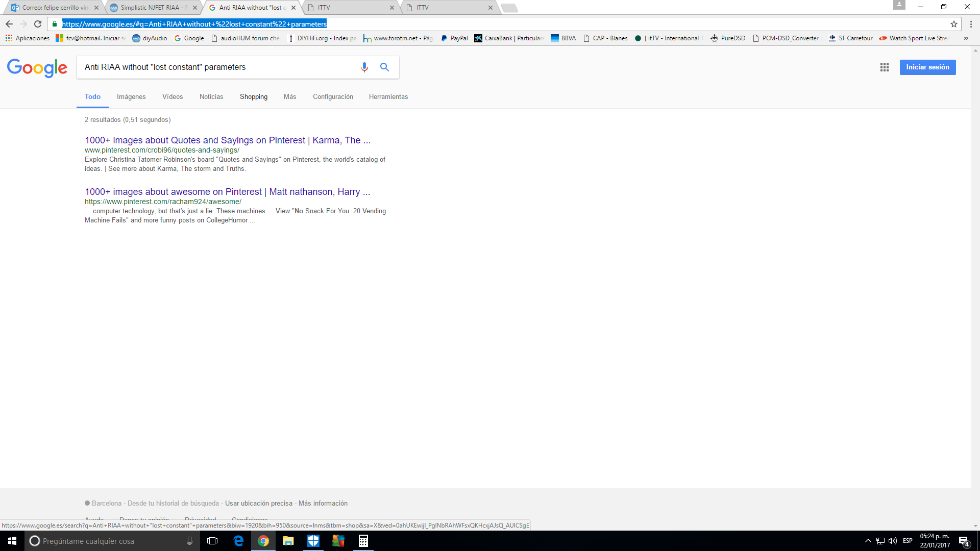Bookmark this page with the star icon

point(953,24)
